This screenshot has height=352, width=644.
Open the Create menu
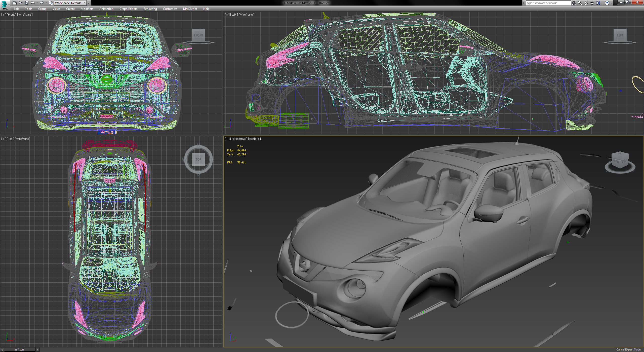pos(70,9)
